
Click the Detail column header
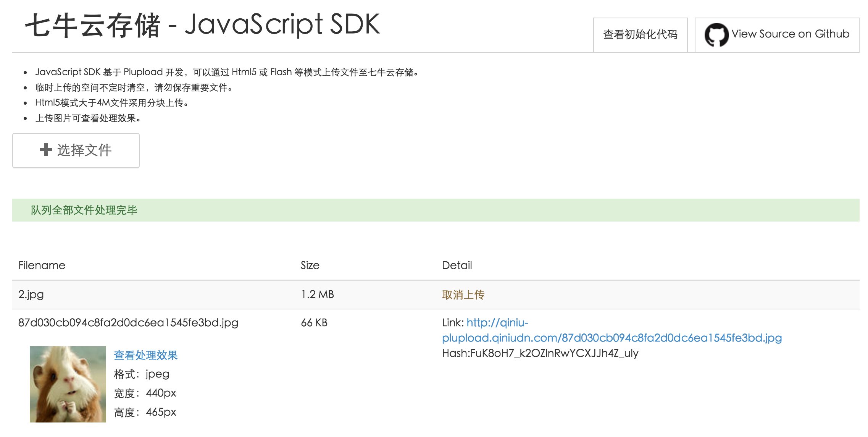tap(457, 265)
